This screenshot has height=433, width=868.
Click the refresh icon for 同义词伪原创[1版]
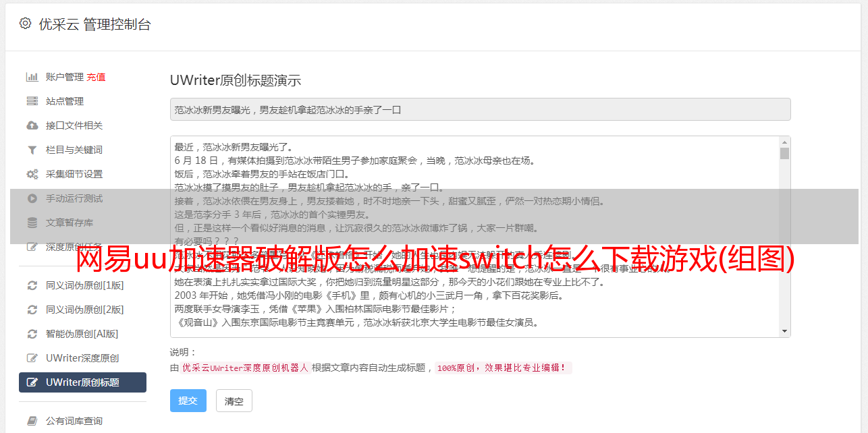[x=32, y=285]
